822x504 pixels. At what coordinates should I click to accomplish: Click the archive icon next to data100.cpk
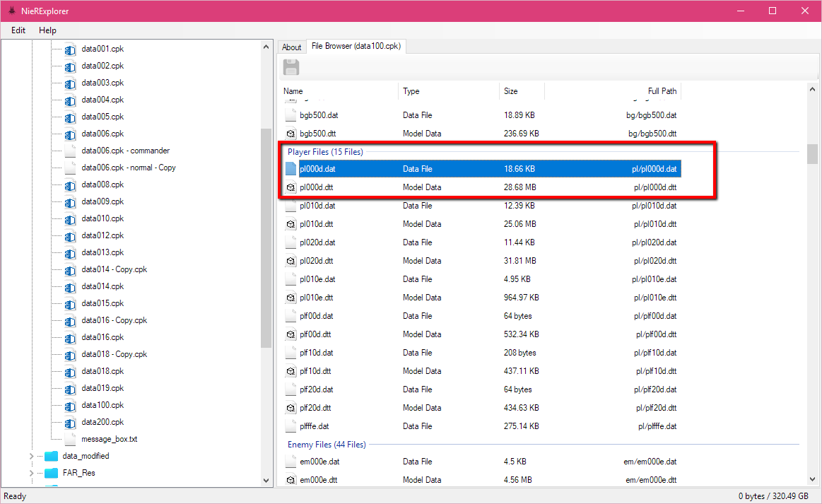point(70,406)
